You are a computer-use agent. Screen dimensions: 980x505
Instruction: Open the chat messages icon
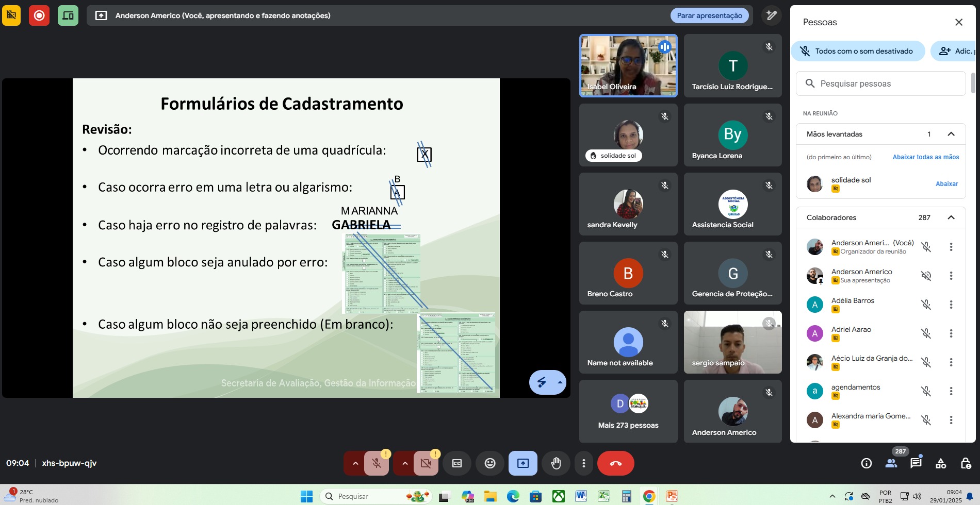coord(916,463)
